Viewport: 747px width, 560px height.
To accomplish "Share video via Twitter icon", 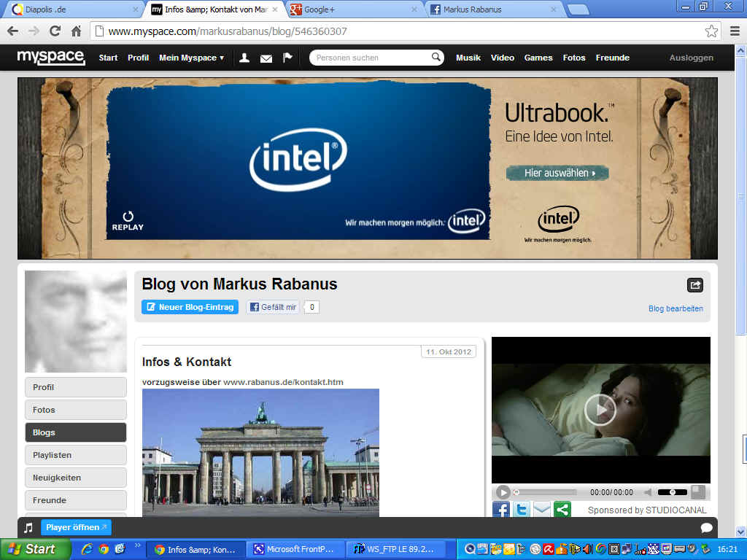I will (x=522, y=510).
